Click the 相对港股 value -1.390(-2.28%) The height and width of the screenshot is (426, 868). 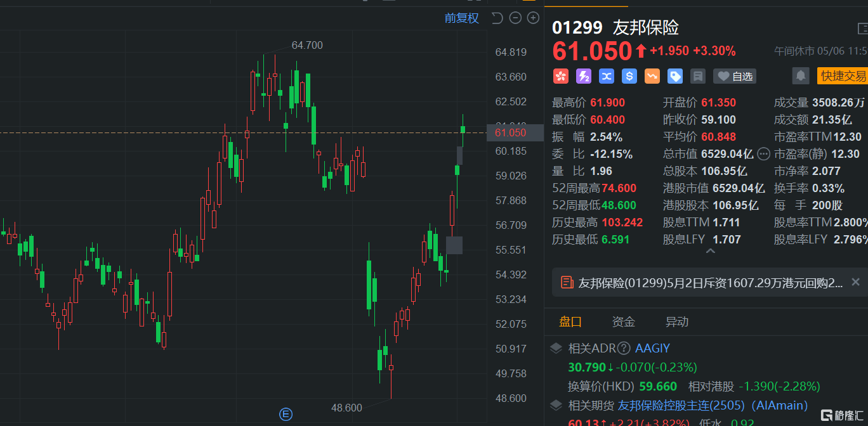pyautogui.click(x=780, y=386)
